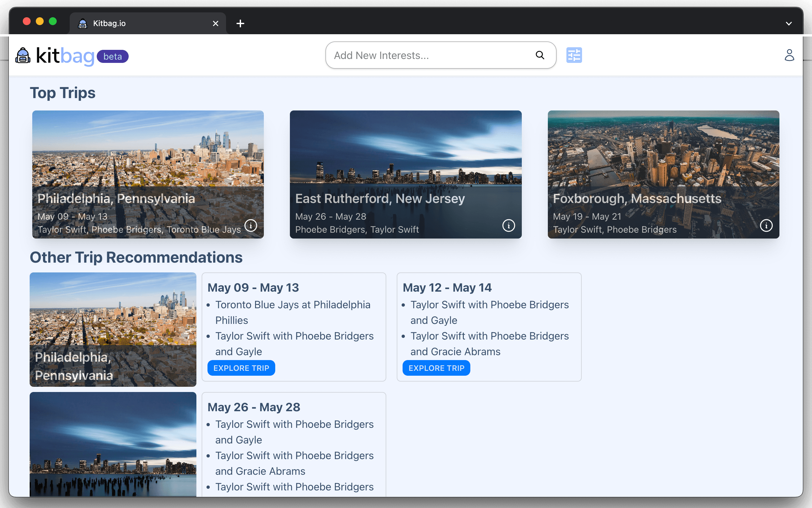Open a new browser tab
The image size is (812, 508).
tap(240, 23)
